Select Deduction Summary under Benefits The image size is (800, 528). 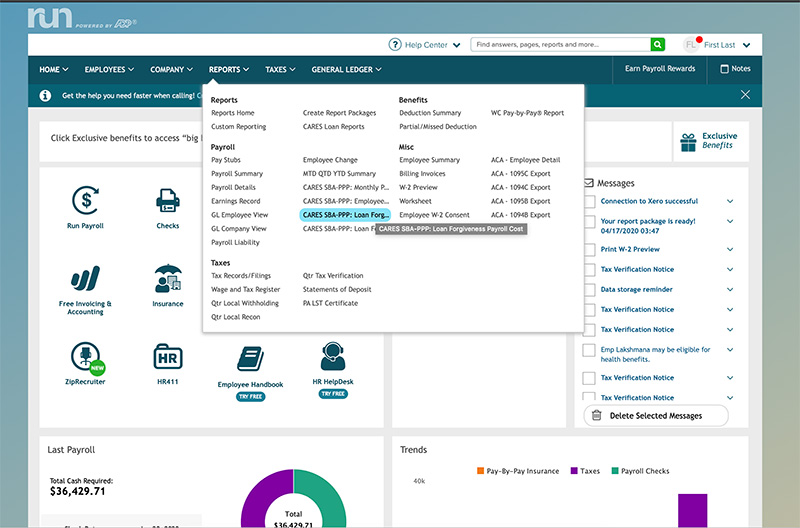430,113
